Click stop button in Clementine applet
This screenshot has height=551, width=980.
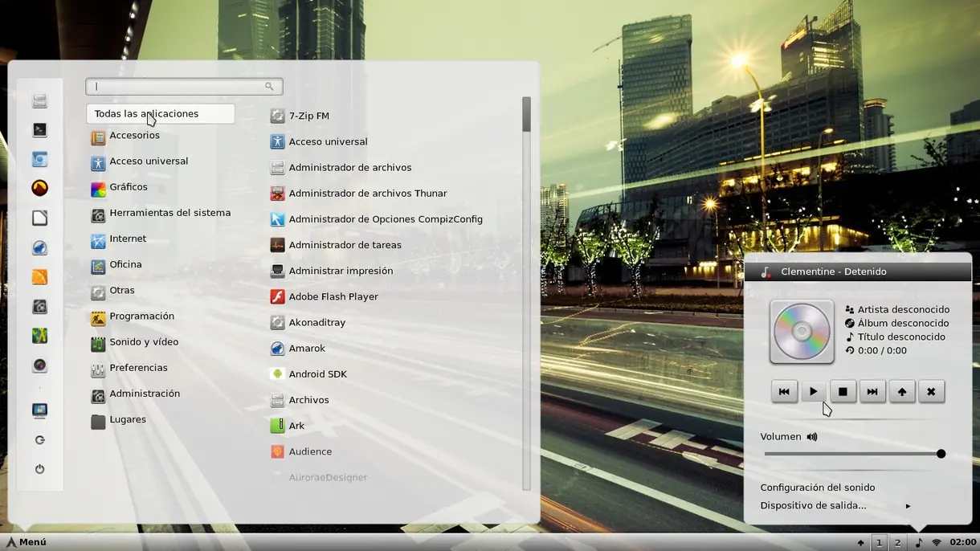pyautogui.click(x=843, y=391)
